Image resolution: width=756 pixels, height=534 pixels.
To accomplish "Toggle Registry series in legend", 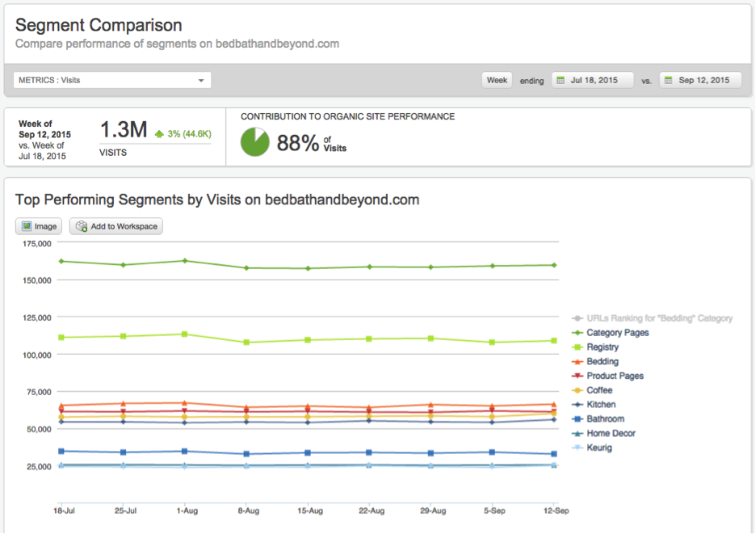I will click(595, 347).
